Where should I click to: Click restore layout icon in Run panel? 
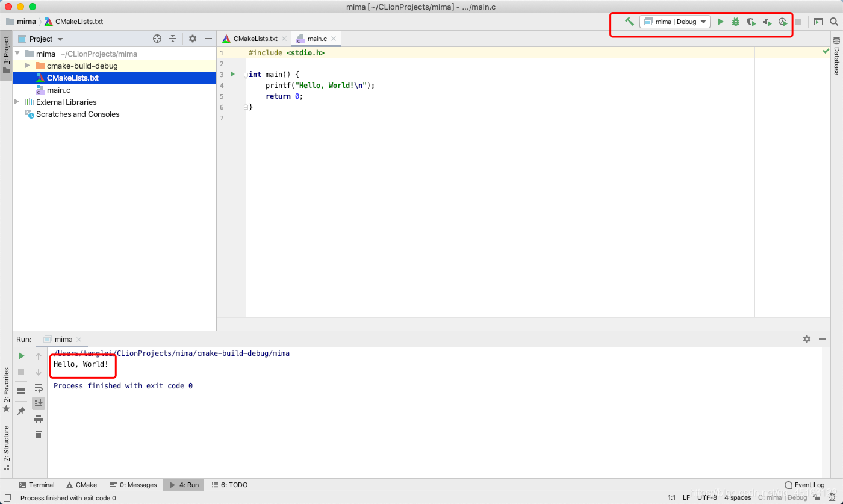tap(21, 391)
